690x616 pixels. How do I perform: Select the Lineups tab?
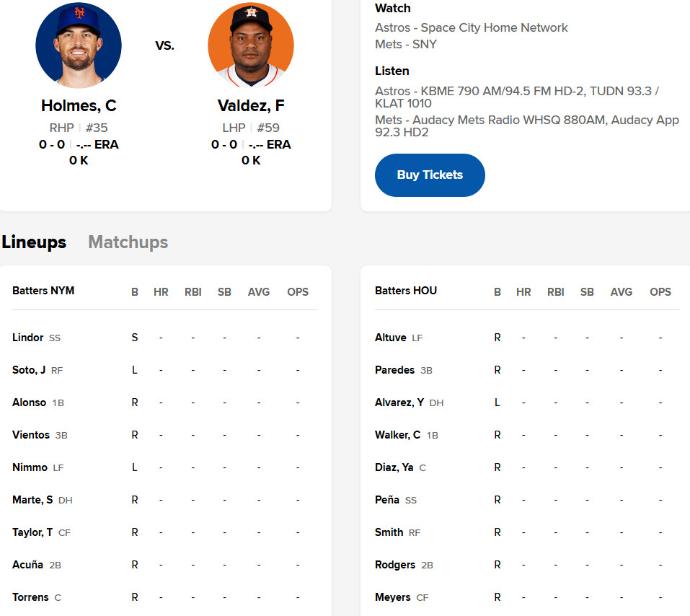point(34,242)
